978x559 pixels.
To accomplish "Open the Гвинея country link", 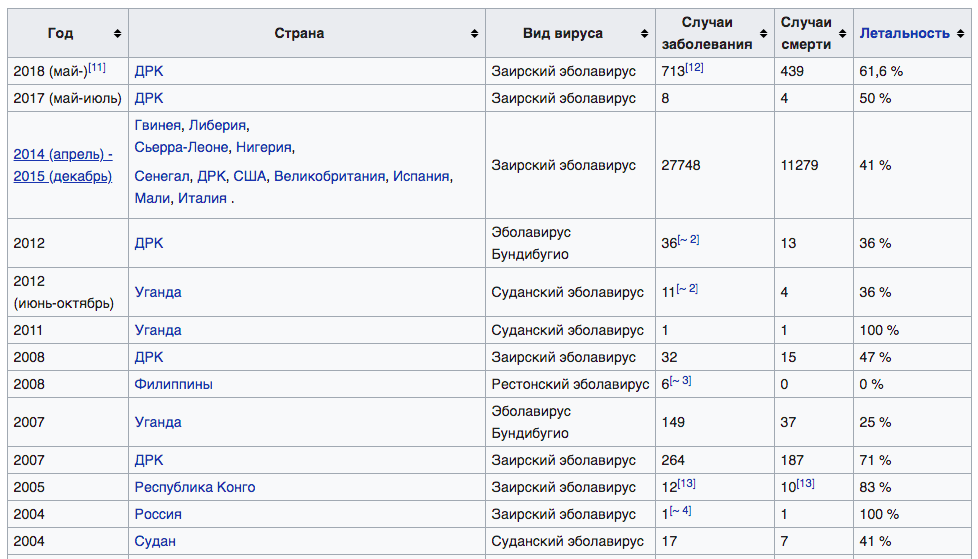I will 158,125.
